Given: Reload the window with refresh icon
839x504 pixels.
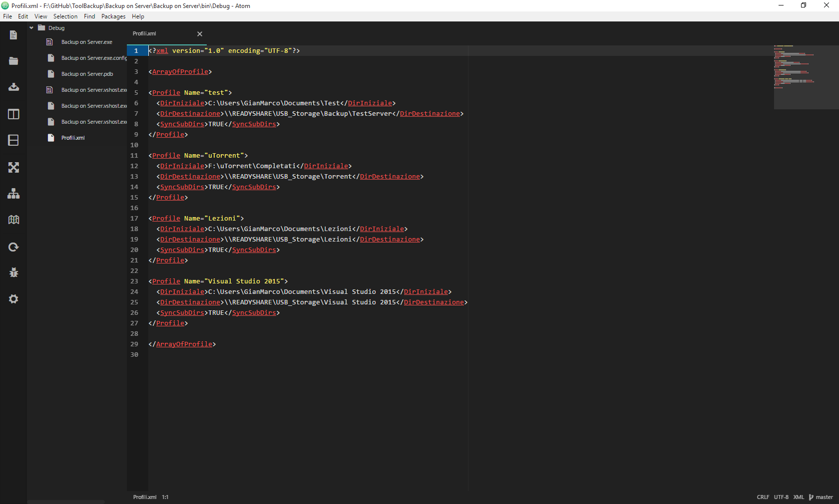Looking at the screenshot, I should [x=13, y=247].
